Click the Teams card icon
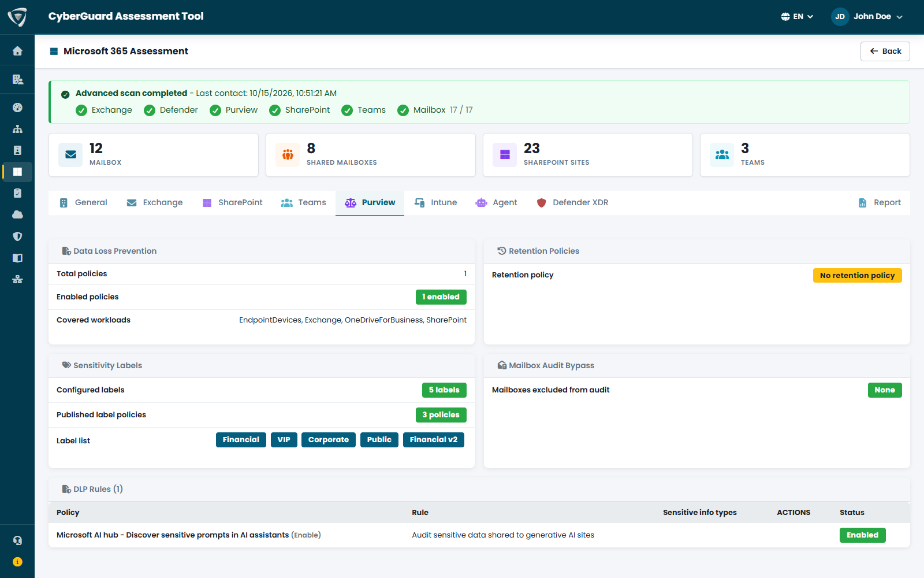This screenshot has height=578, width=924. (x=722, y=155)
